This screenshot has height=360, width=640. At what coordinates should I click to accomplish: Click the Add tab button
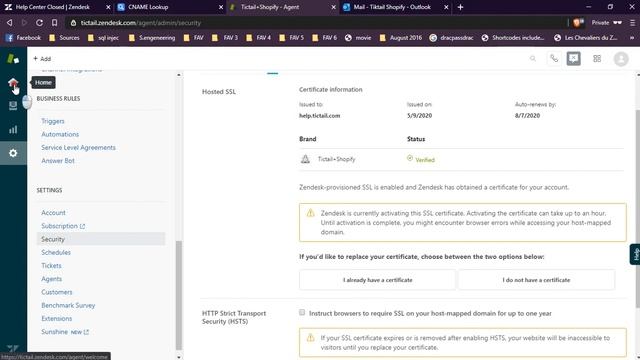[42, 59]
